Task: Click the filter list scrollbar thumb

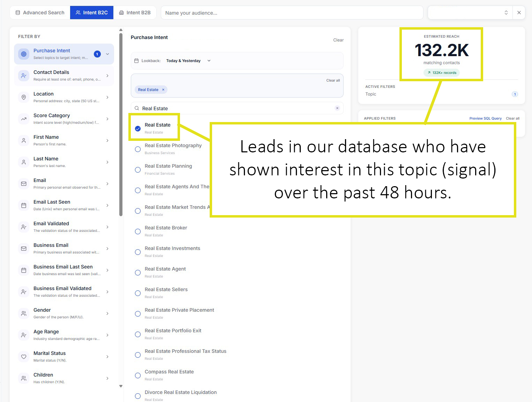Action: [x=121, y=125]
